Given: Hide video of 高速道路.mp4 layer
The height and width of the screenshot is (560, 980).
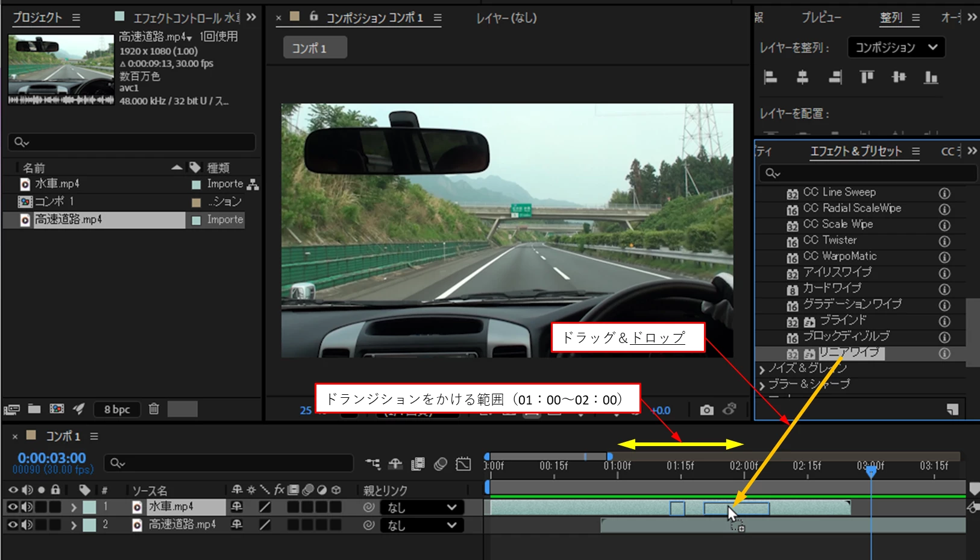Looking at the screenshot, I should [13, 525].
